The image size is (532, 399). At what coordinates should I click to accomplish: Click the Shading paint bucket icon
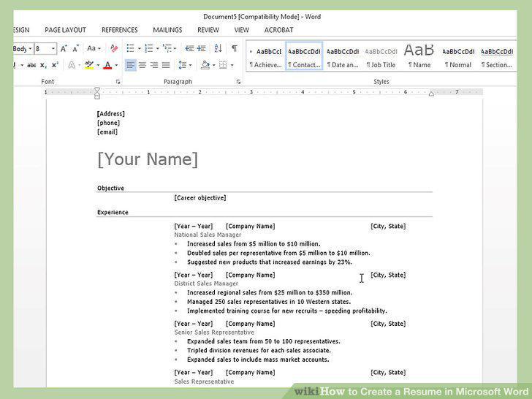205,65
